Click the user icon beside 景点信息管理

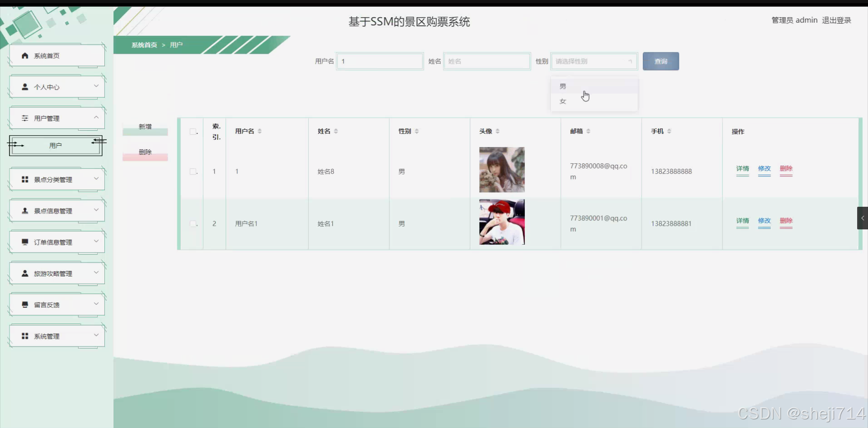(x=25, y=210)
